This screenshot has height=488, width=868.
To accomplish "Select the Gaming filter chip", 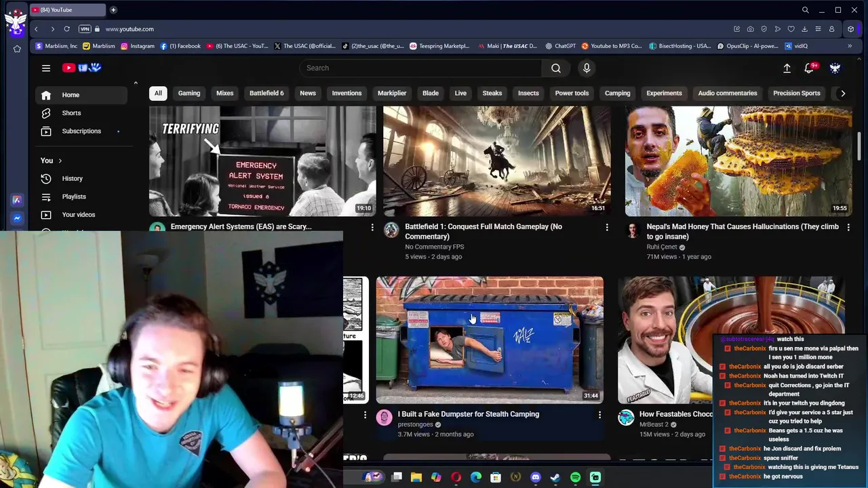I will (x=189, y=93).
